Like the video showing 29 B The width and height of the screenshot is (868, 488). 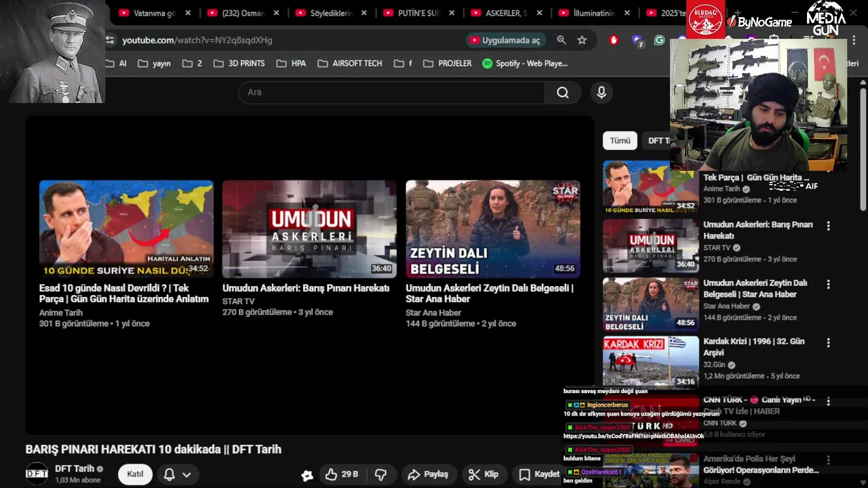click(342, 474)
